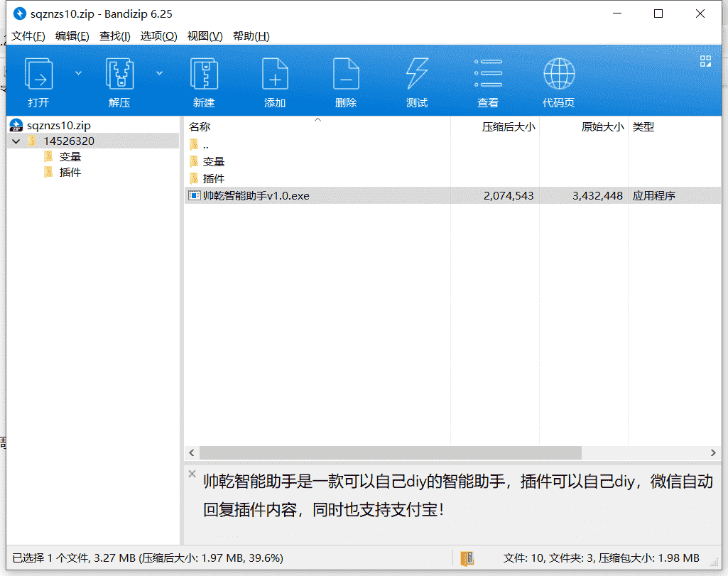Click the parent directory '..' entry
The width and height of the screenshot is (728, 576).
point(206,145)
